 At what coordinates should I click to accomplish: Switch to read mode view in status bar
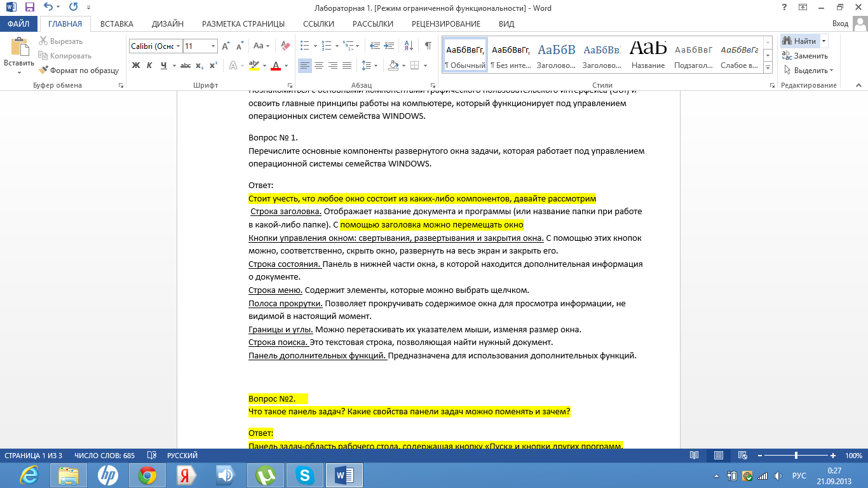(x=694, y=456)
